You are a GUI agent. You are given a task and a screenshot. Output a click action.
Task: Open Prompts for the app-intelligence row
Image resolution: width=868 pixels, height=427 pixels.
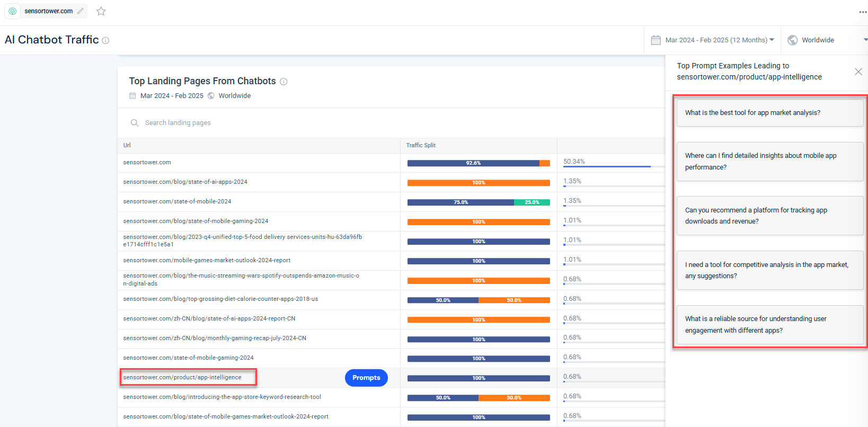coord(366,378)
